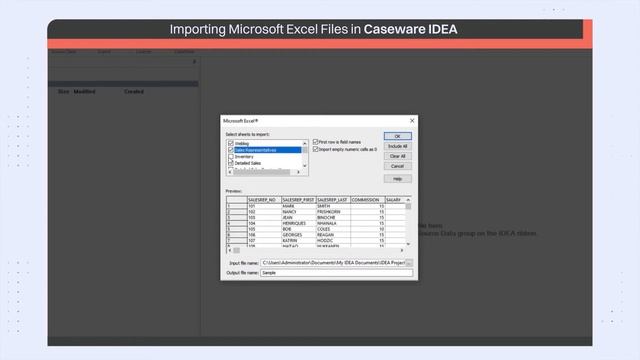
Task: Toggle the Sales Representatives sheet checkbox
Action: pos(231,150)
